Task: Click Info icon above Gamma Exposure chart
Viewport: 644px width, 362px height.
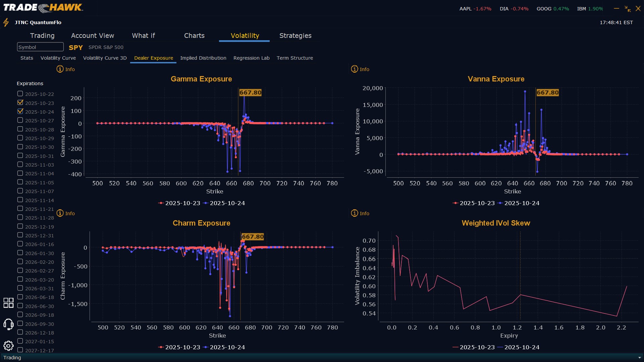Action: [x=60, y=69]
